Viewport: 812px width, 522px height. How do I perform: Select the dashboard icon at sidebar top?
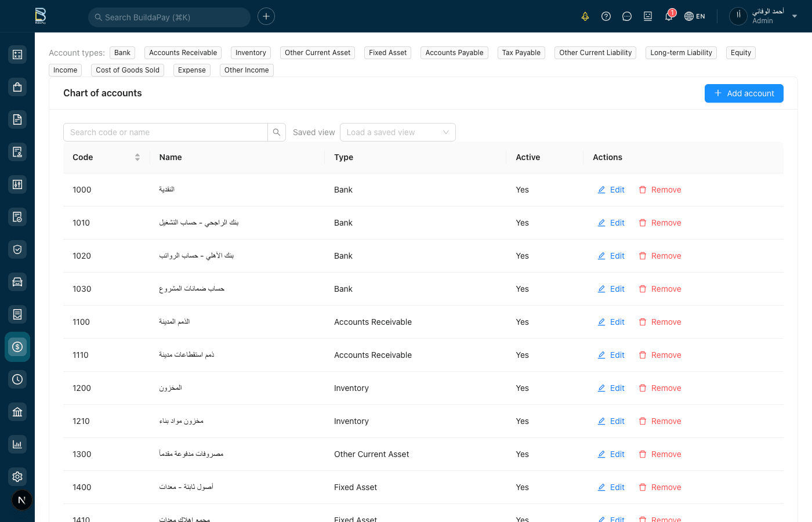[x=17, y=54]
